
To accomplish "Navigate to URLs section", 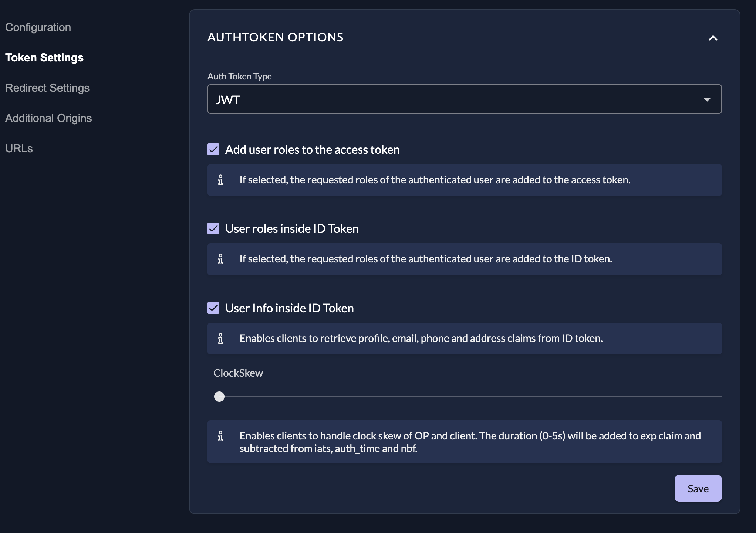I will point(19,149).
